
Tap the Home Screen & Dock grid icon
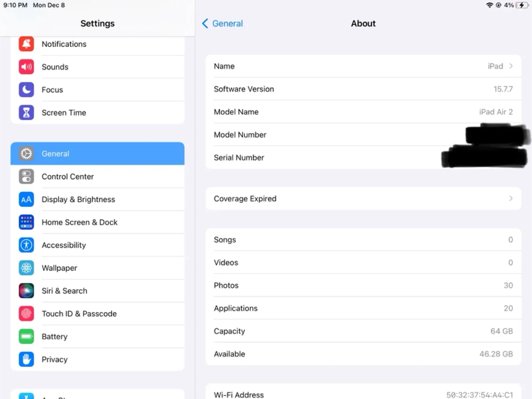[x=26, y=222]
